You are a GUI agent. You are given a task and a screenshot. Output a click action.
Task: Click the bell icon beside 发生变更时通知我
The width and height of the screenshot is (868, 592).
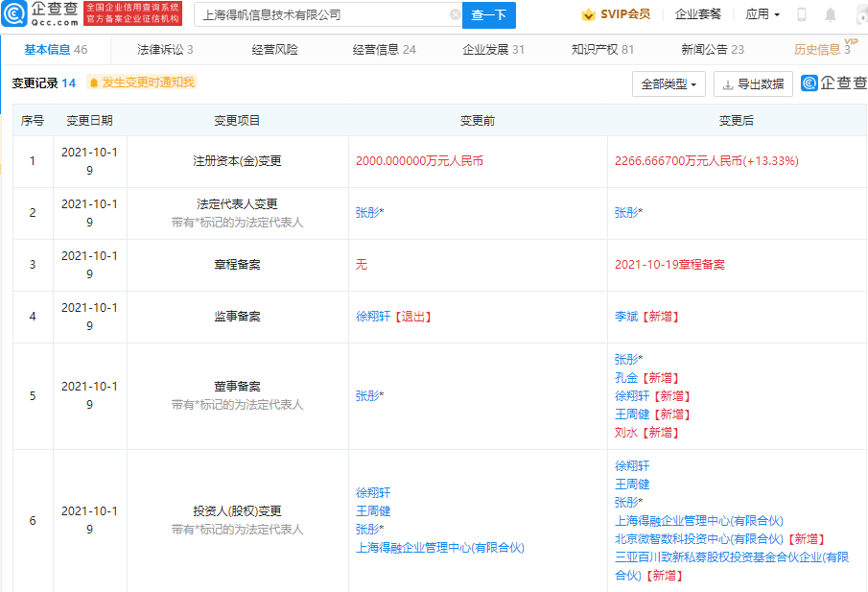pyautogui.click(x=94, y=83)
